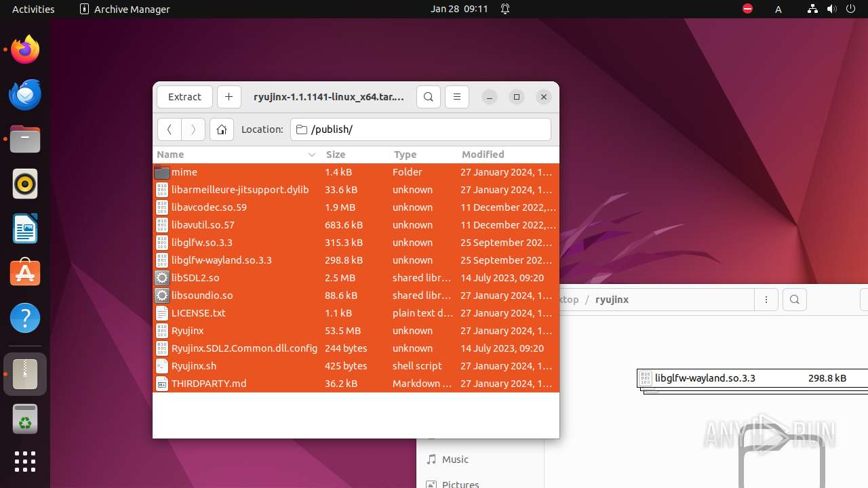Select libavutil.so.57 file
Image resolution: width=868 pixels, height=488 pixels.
point(356,225)
